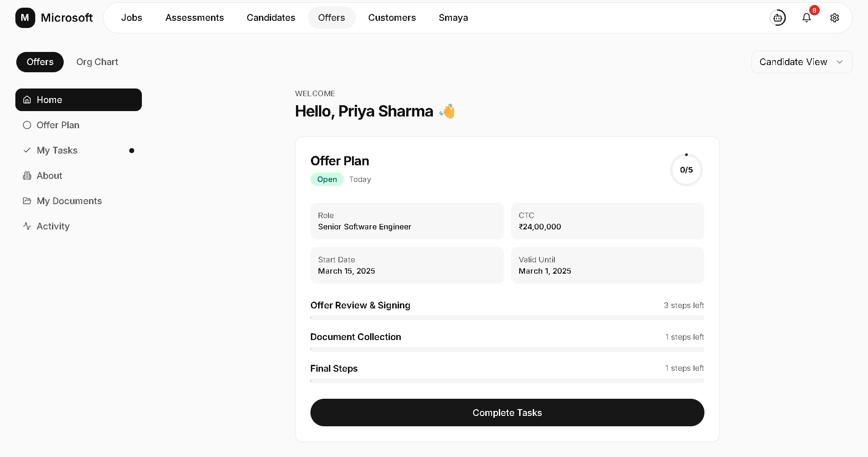Click the My Documents folder icon
The image size is (868, 457).
click(x=27, y=201)
